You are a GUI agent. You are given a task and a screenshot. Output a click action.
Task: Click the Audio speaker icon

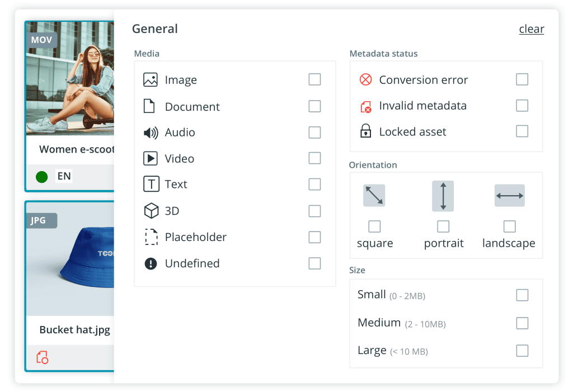pyautogui.click(x=150, y=133)
